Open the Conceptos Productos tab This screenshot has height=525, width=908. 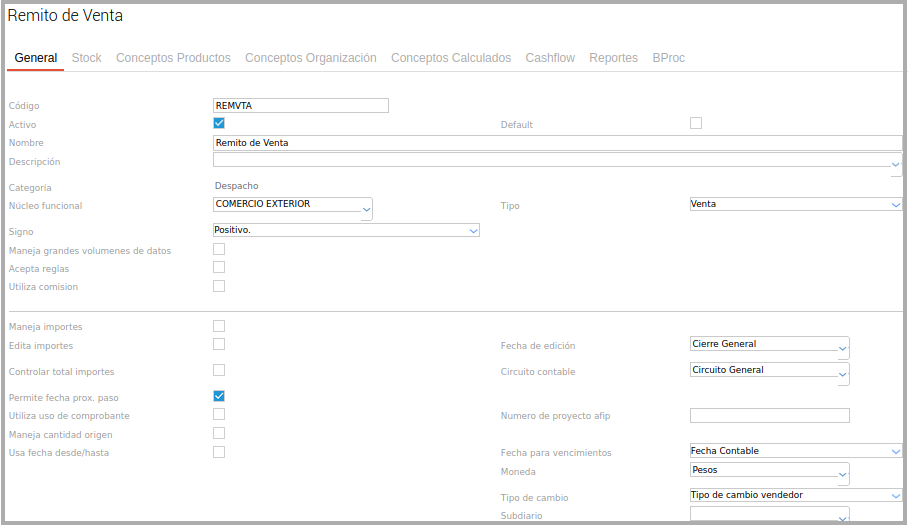173,58
